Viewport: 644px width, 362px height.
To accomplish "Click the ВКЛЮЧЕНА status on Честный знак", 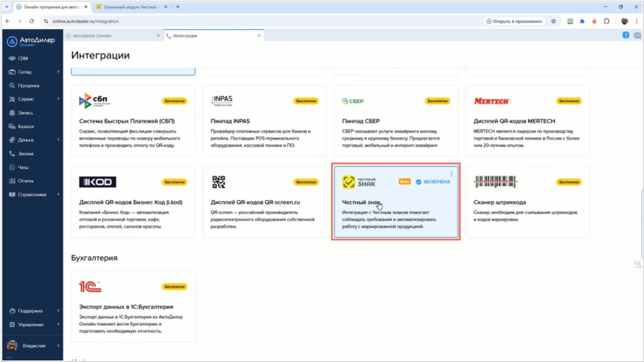I will 433,182.
